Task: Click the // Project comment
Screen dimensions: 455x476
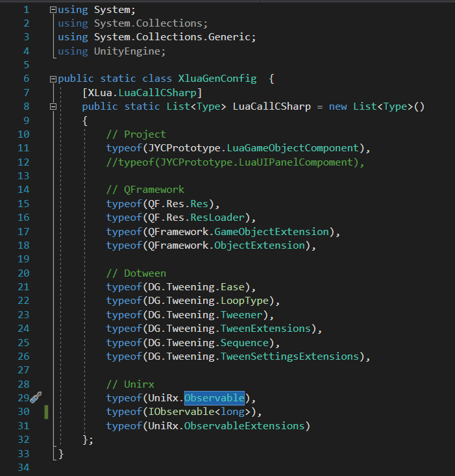Action: pos(136,134)
